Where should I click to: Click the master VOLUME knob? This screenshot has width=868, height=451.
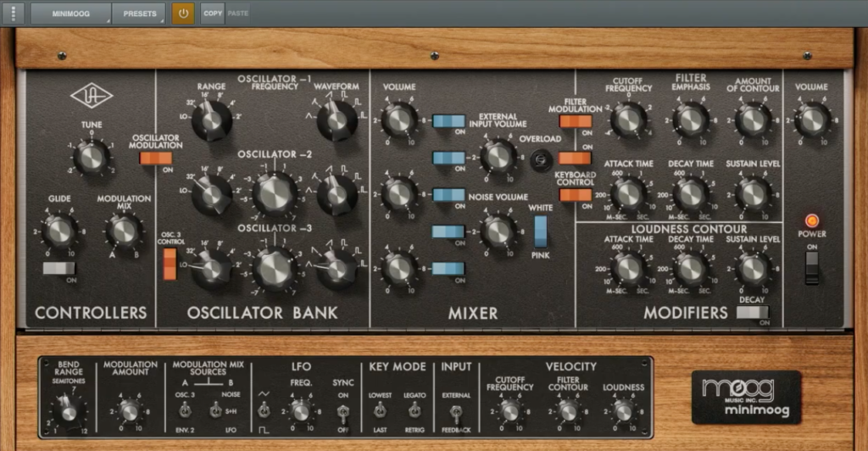point(812,120)
